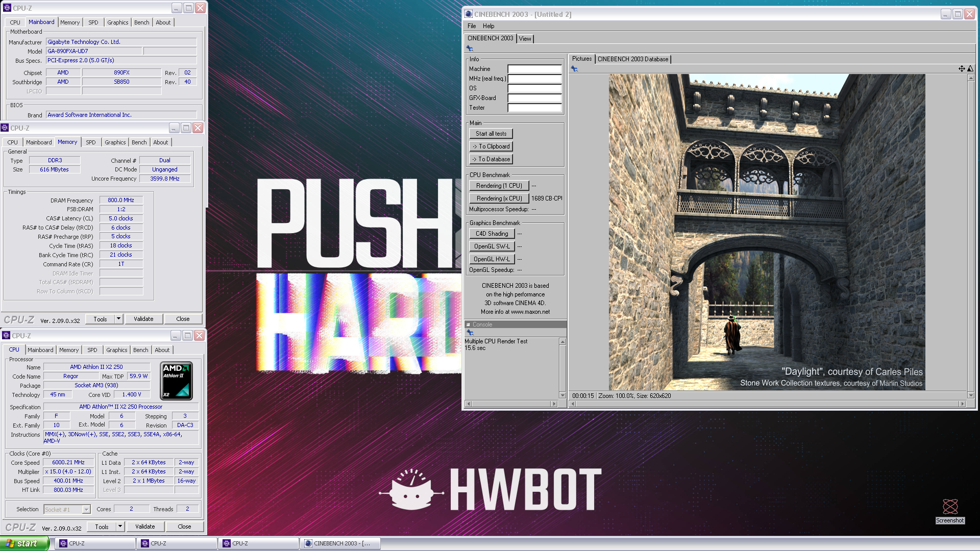Click the Start all tests button
The height and width of the screenshot is (551, 980).
coord(491,134)
